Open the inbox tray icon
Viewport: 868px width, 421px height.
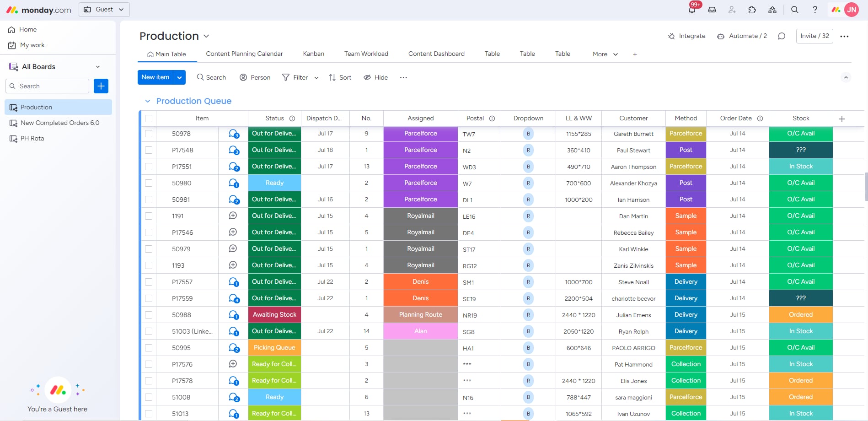click(712, 10)
